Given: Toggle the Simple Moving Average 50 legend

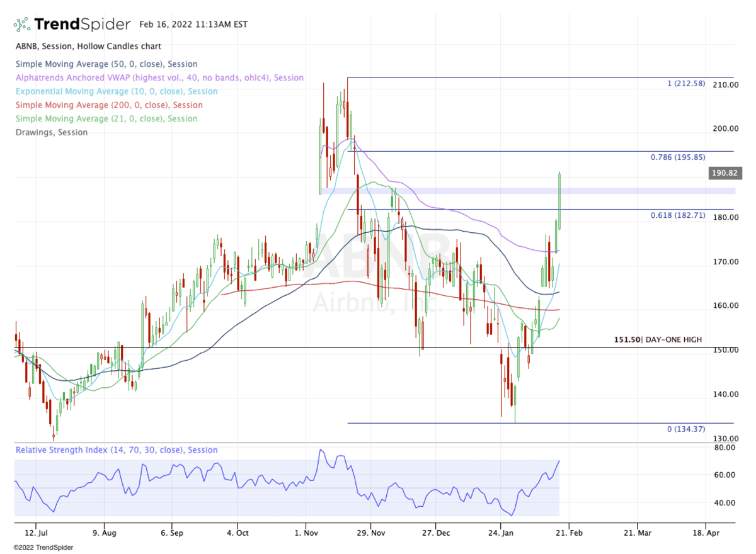Looking at the screenshot, I should [x=106, y=64].
